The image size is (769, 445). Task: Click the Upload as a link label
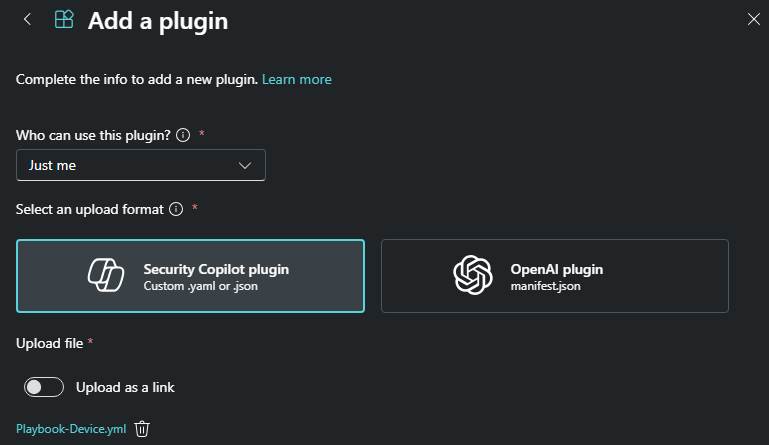click(x=118, y=387)
